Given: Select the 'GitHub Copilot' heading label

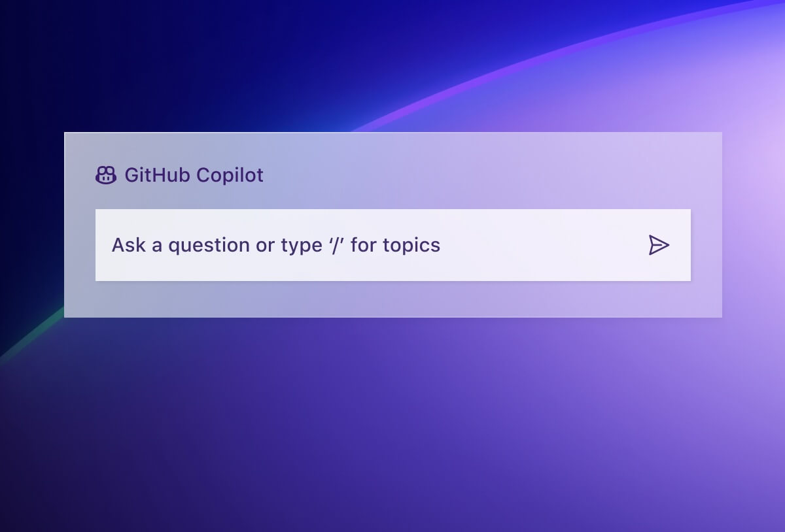Looking at the screenshot, I should pos(194,175).
